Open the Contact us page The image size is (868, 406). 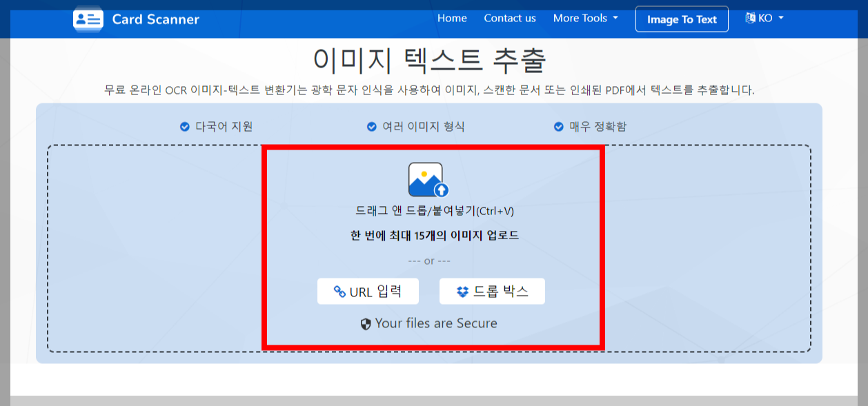coord(509,19)
